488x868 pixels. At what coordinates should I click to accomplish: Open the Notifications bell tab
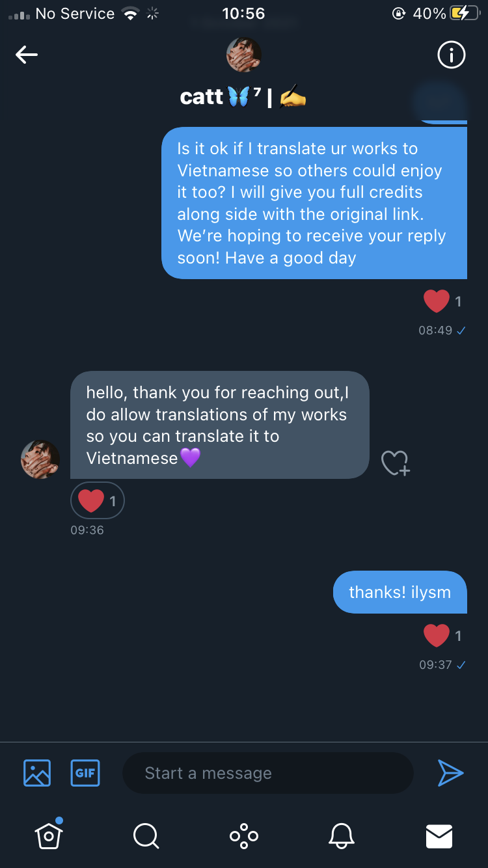[342, 835]
